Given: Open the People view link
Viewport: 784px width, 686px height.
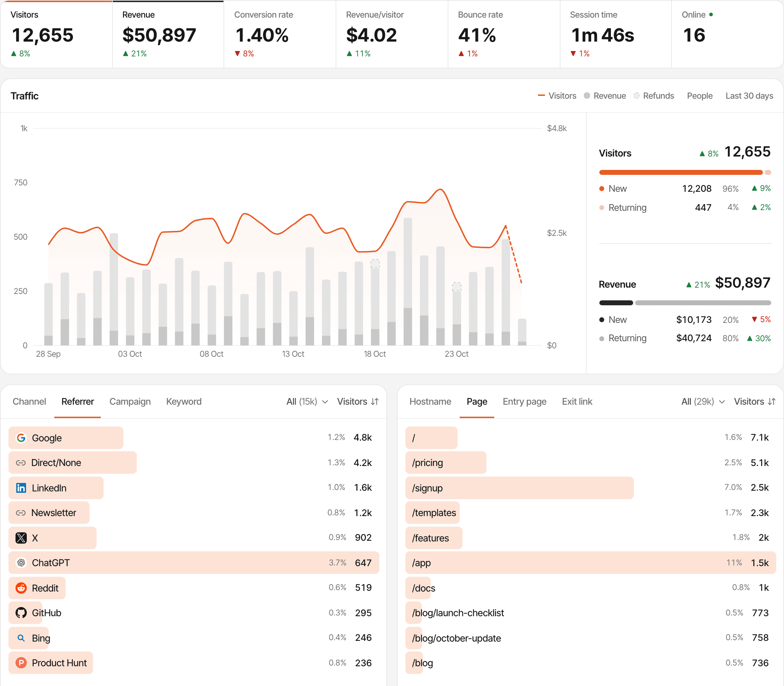Looking at the screenshot, I should tap(699, 96).
